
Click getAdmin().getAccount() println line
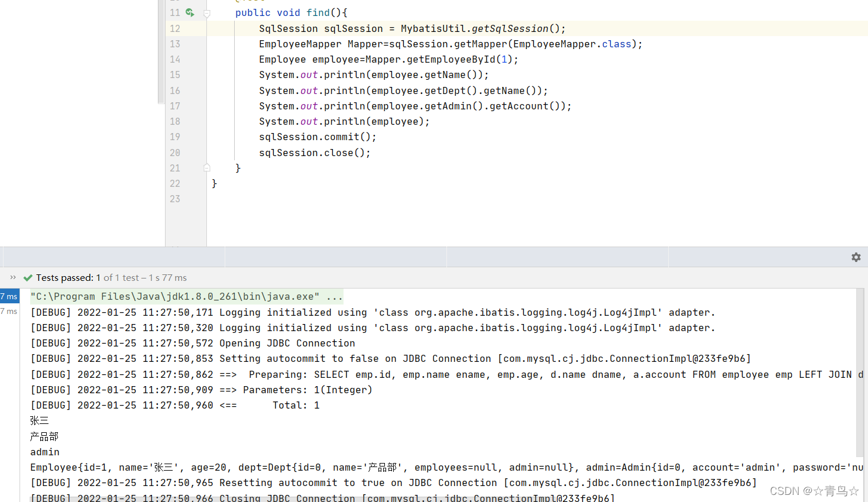point(415,106)
